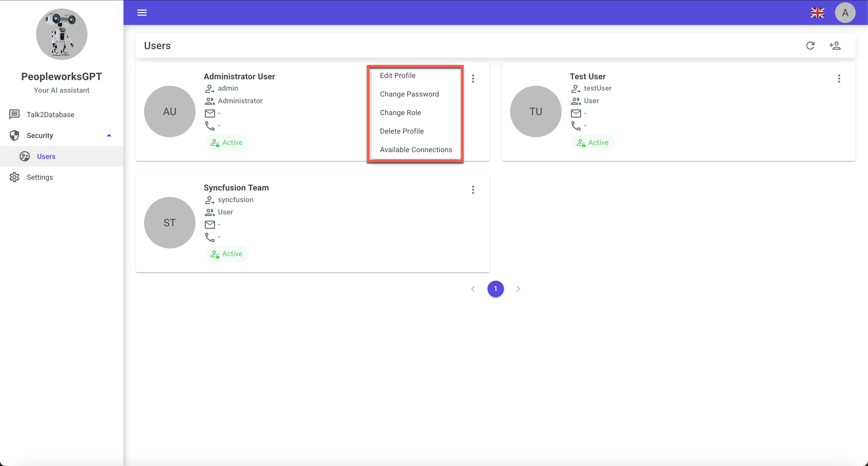Click Test User phone icon
Image resolution: width=868 pixels, height=466 pixels.
576,126
